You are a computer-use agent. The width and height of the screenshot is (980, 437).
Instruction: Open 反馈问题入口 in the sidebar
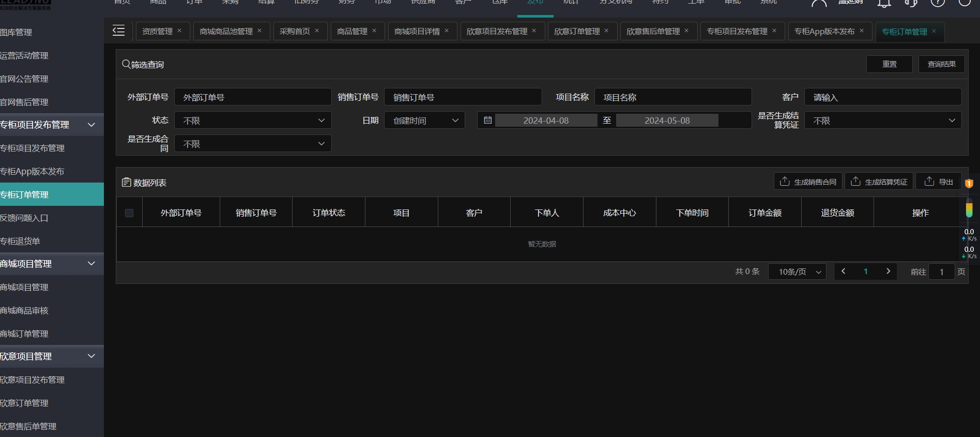[x=52, y=218]
